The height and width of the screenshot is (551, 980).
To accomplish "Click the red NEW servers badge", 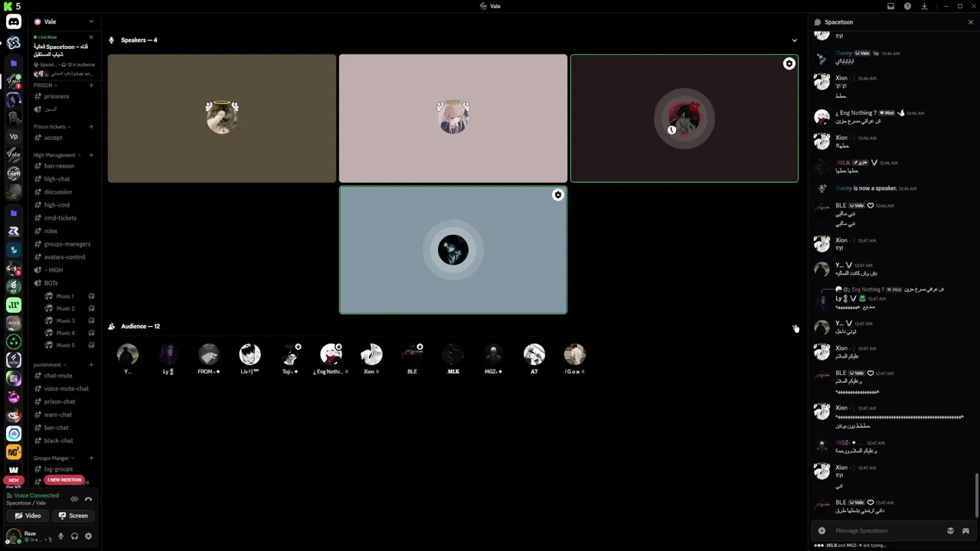I will click(14, 481).
